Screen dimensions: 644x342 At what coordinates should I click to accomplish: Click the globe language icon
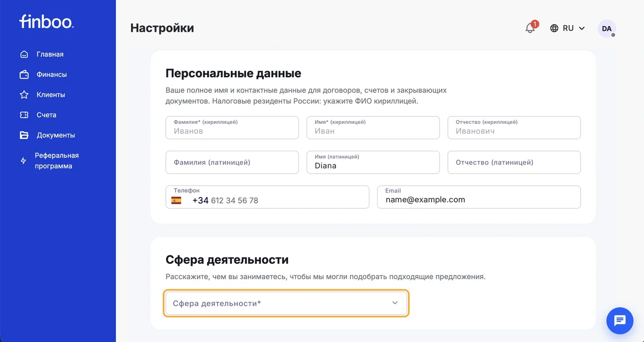tap(554, 28)
